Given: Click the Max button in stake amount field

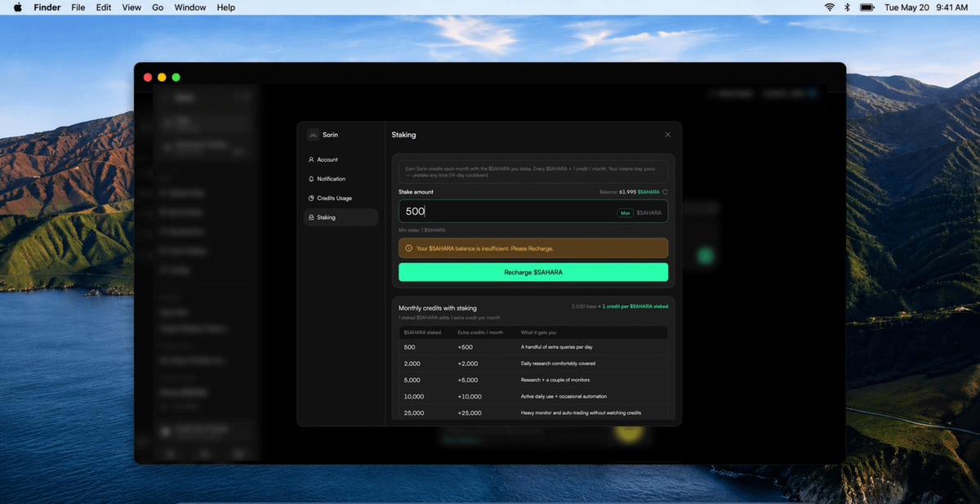Looking at the screenshot, I should (x=625, y=212).
